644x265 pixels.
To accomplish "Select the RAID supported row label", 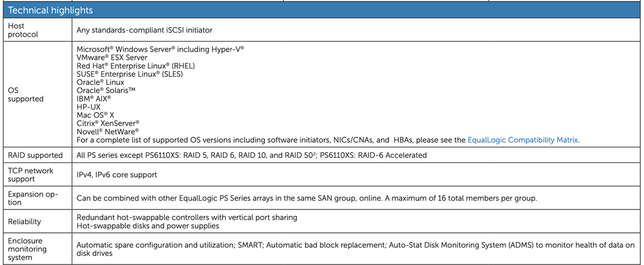I will pyautogui.click(x=35, y=155).
